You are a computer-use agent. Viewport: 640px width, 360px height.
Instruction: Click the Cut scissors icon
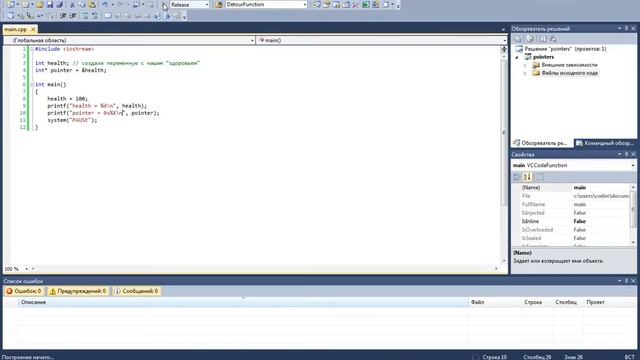72,4
